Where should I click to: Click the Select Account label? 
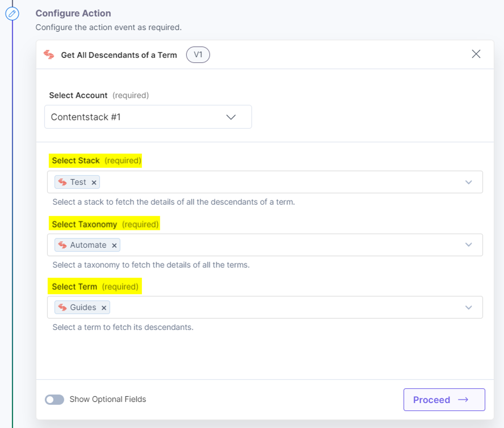click(78, 95)
